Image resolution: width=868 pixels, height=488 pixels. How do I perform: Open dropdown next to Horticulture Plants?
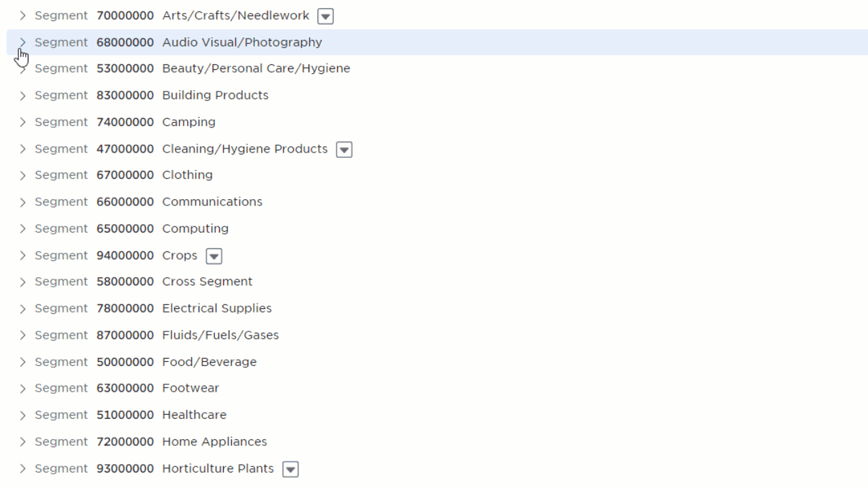click(290, 469)
